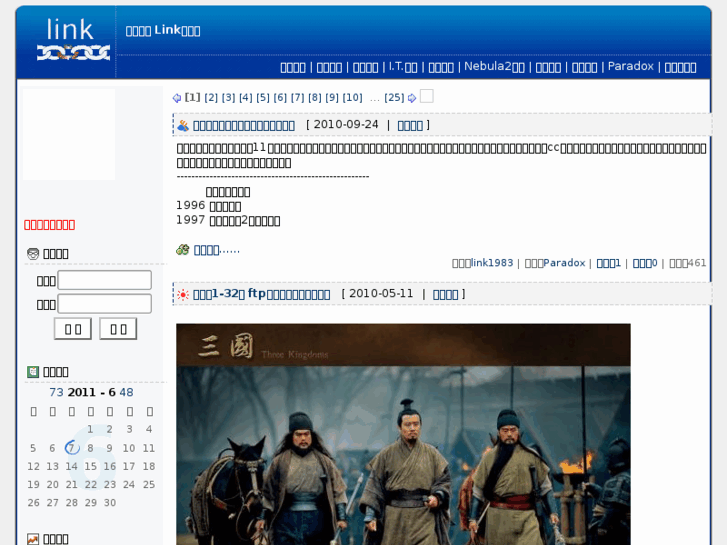Open pagination link [10]
727x545 pixels.
point(352,97)
